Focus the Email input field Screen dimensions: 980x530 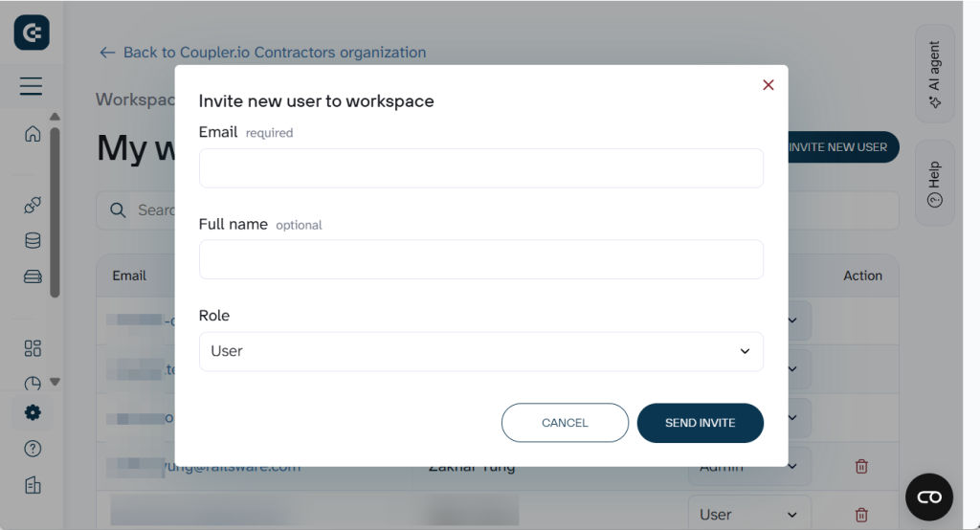click(480, 168)
